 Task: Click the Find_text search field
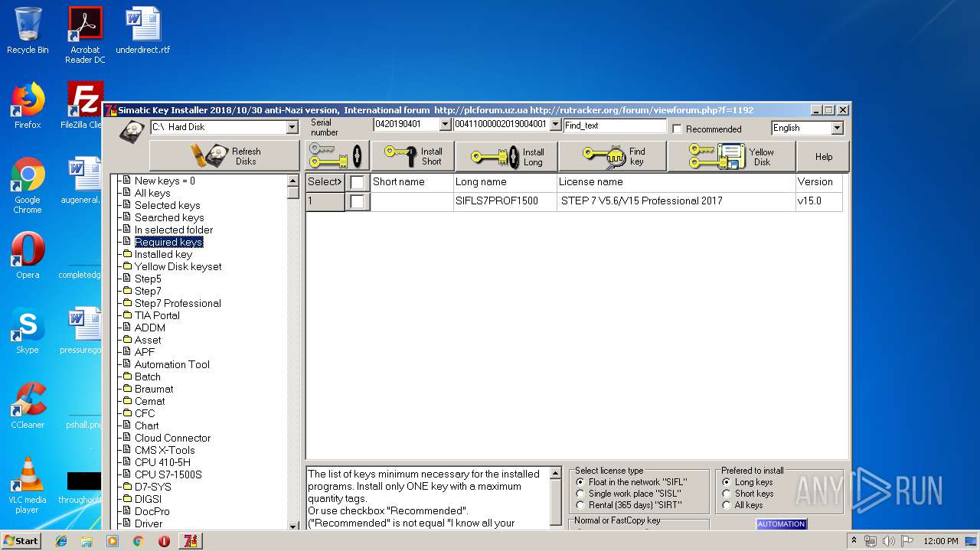[x=615, y=125]
